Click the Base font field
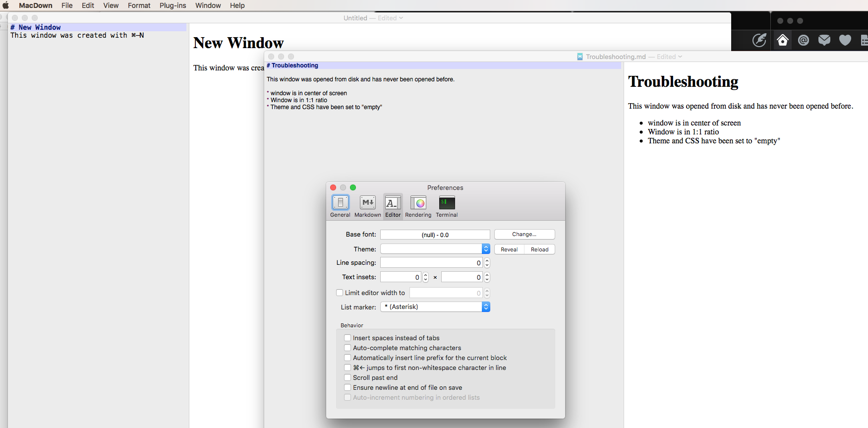The image size is (868, 428). 435,235
